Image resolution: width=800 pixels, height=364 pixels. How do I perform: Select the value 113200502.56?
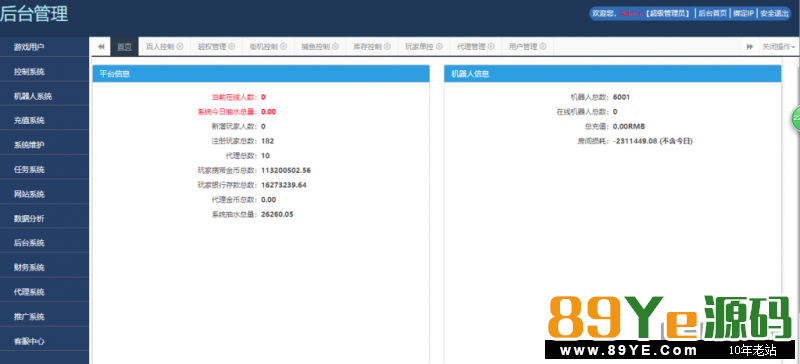[x=286, y=170]
